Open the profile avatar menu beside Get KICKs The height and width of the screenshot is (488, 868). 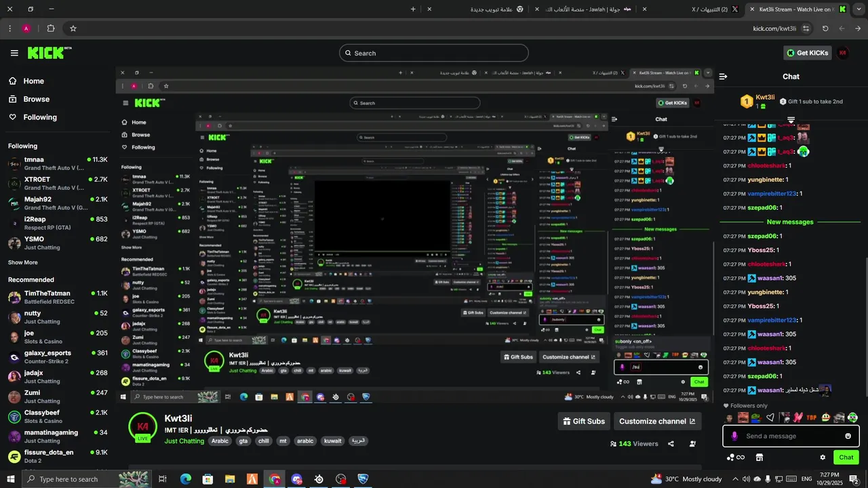coord(843,53)
